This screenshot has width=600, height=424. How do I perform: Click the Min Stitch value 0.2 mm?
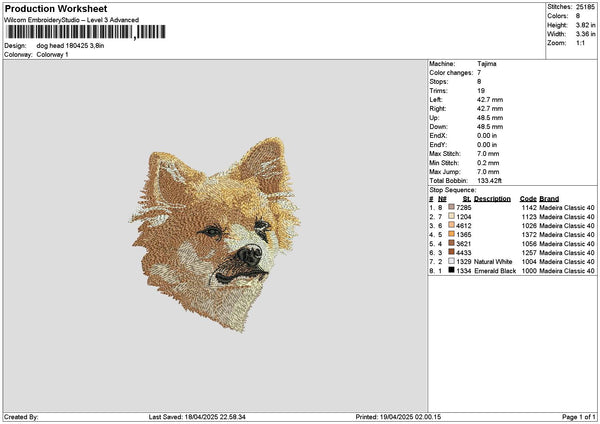coord(488,163)
